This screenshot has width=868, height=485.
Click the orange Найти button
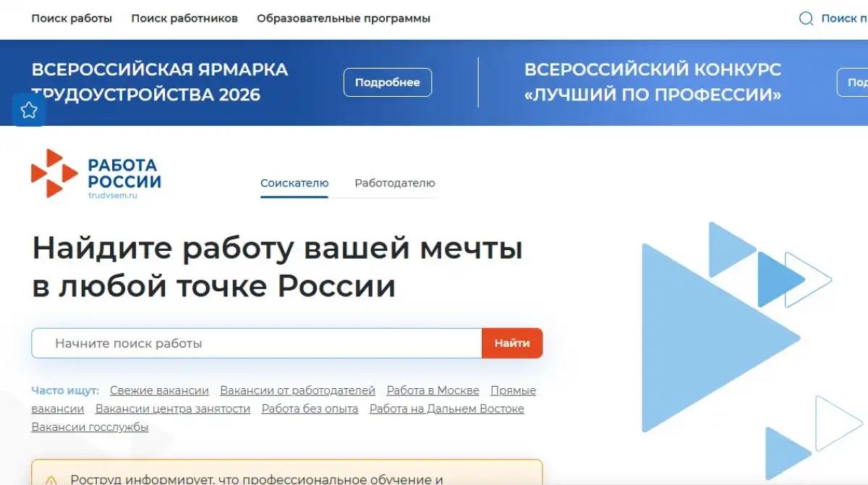click(x=512, y=343)
